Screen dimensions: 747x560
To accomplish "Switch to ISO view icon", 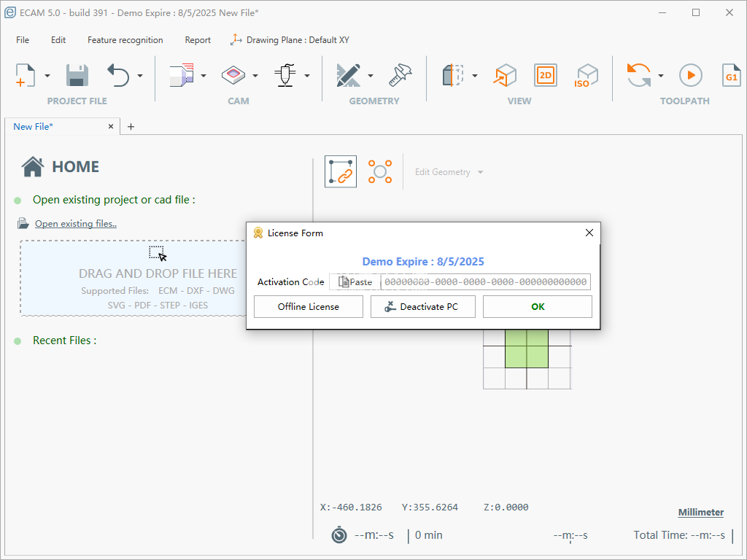I will coord(587,75).
